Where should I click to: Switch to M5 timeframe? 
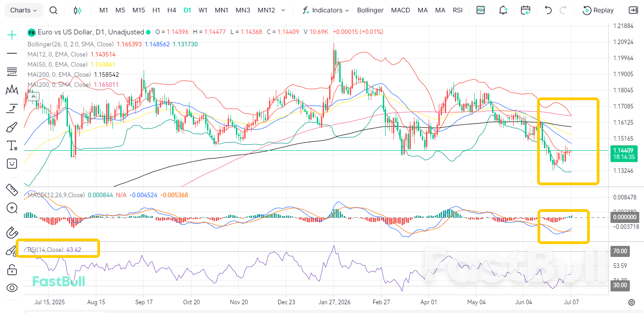(x=120, y=10)
